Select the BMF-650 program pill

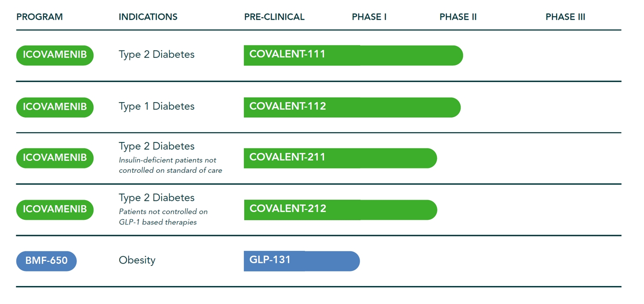coord(46,261)
